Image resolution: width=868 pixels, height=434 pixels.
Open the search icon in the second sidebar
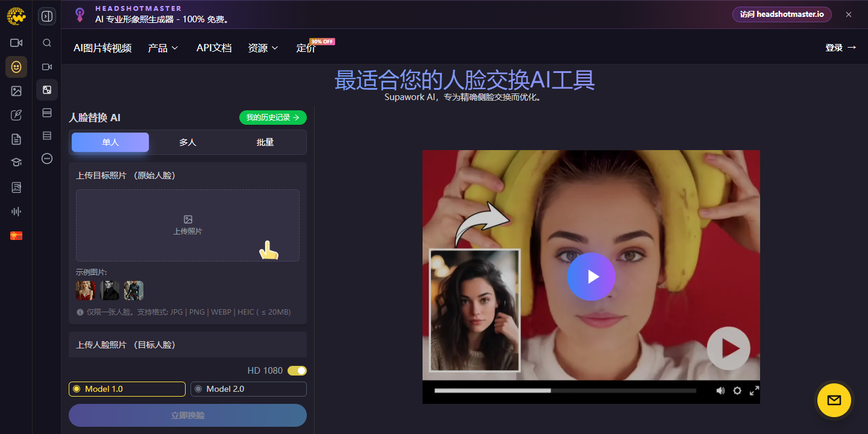(x=47, y=43)
